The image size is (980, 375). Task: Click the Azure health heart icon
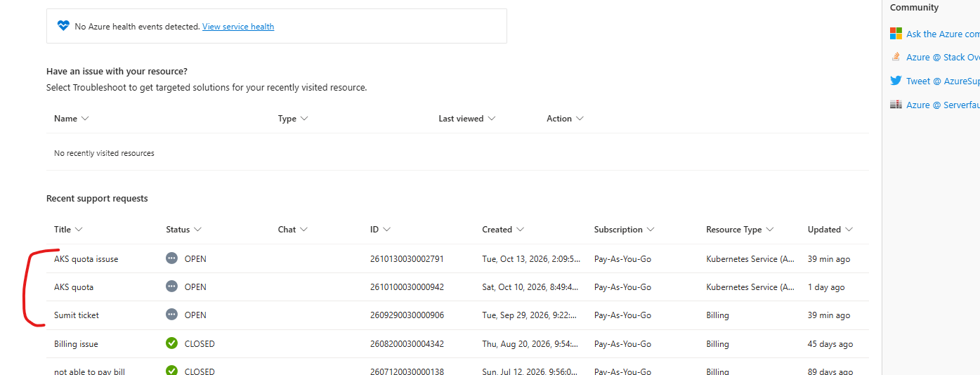pos(63,26)
